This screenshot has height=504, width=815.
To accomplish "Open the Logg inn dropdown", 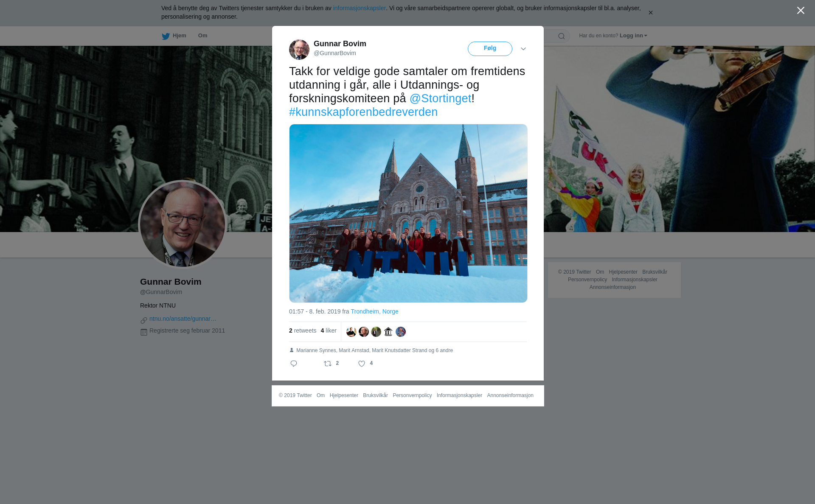I will (x=633, y=36).
